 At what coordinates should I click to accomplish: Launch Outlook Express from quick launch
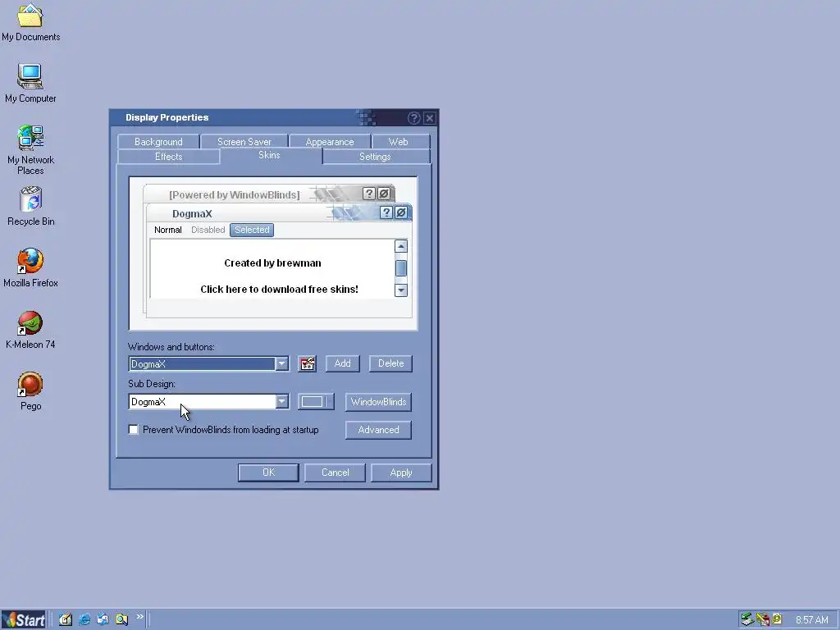click(103, 619)
